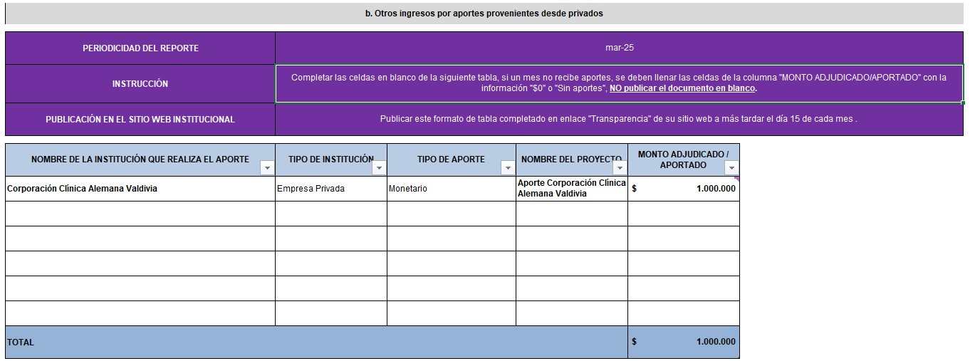Viewport: 980px width, 361px height.
Task: Select the title cell 'b. Otros ingresos por aportes'
Action: pyautogui.click(x=484, y=14)
